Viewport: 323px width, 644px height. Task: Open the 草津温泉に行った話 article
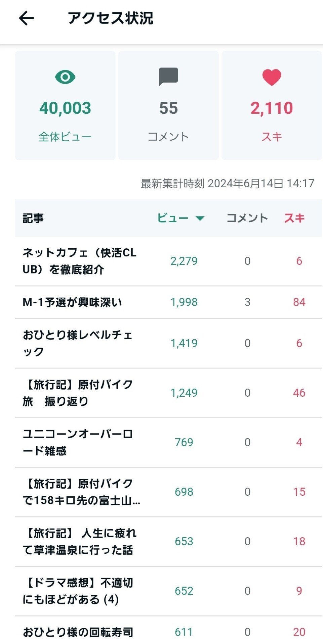click(x=79, y=541)
